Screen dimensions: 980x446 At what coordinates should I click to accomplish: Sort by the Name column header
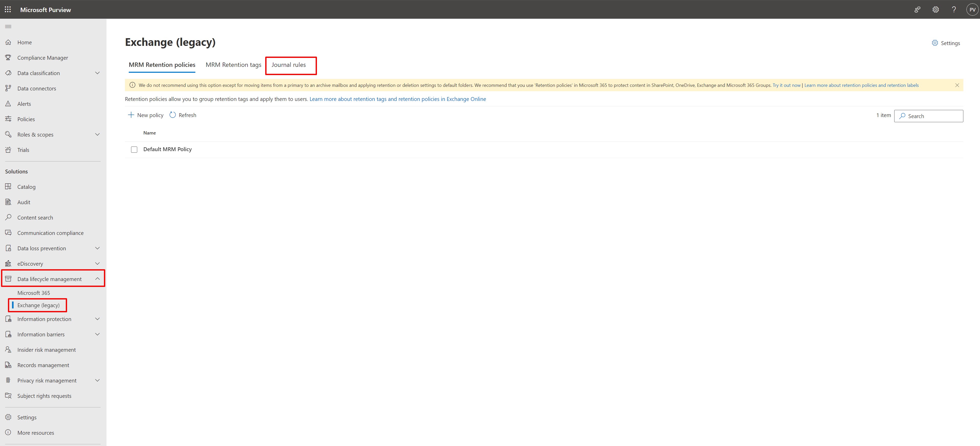(150, 133)
